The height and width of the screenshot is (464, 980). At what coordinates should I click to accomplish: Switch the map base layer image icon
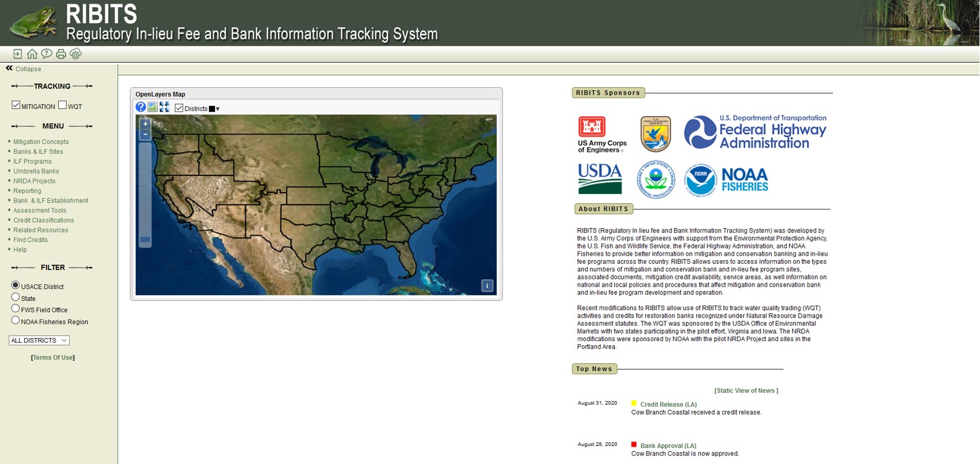(x=153, y=108)
